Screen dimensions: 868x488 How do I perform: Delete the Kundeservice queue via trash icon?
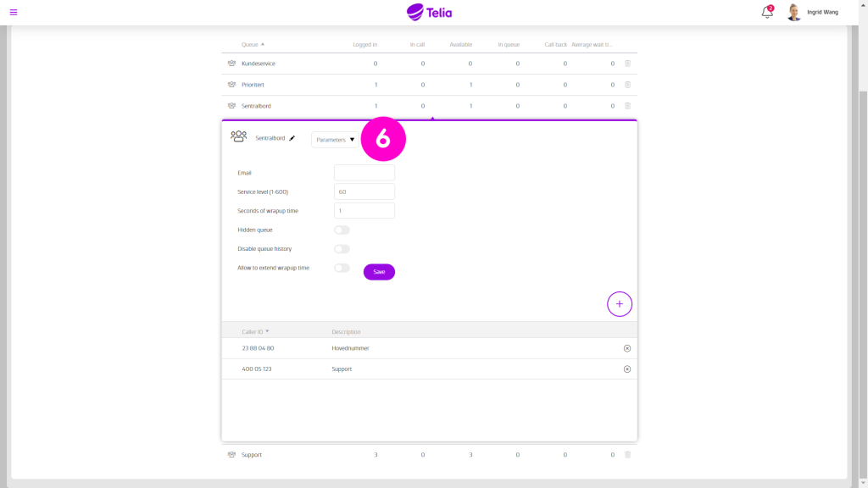[x=626, y=63]
